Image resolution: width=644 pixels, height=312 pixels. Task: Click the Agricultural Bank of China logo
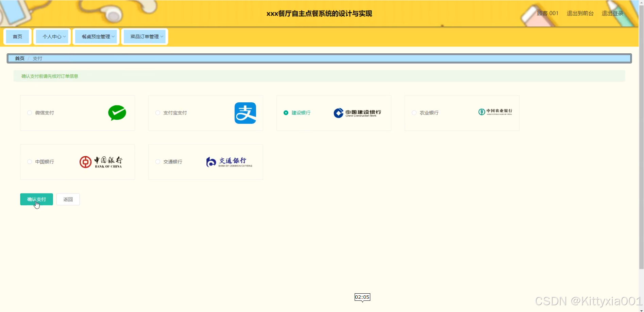[495, 112]
